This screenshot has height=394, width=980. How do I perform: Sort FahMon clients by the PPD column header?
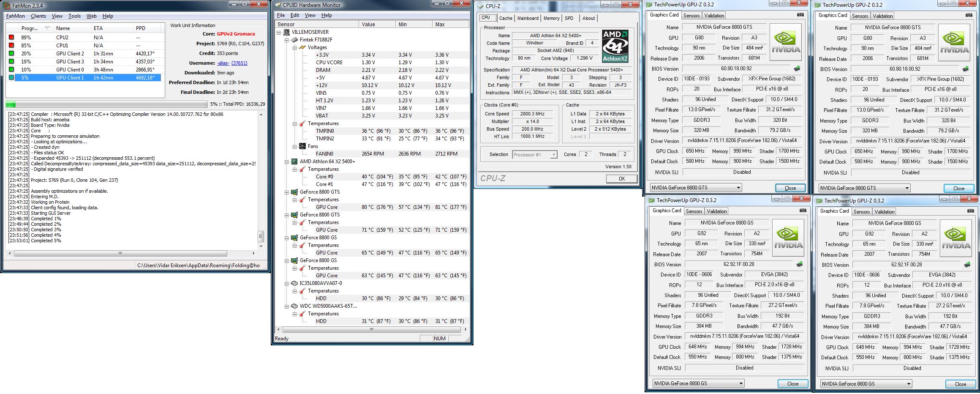pos(141,28)
